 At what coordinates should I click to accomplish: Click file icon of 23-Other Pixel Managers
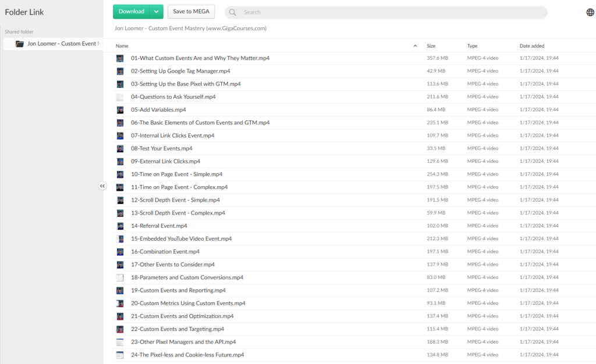[x=120, y=342]
